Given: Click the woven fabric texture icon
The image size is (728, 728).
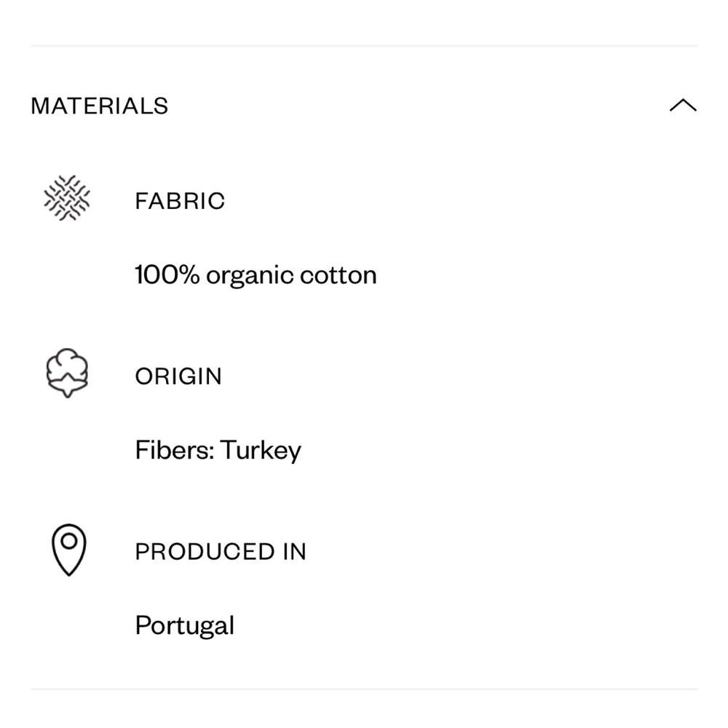Looking at the screenshot, I should tap(67, 198).
